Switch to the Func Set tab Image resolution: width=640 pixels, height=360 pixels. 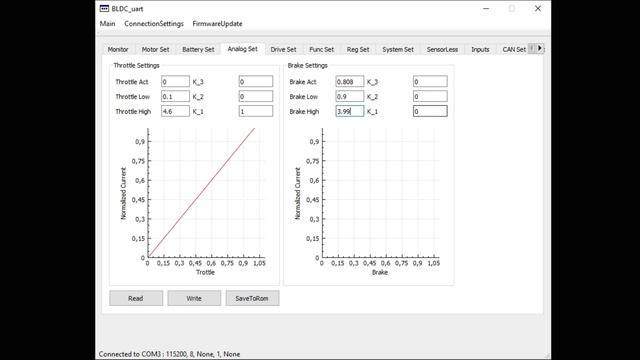click(321, 49)
